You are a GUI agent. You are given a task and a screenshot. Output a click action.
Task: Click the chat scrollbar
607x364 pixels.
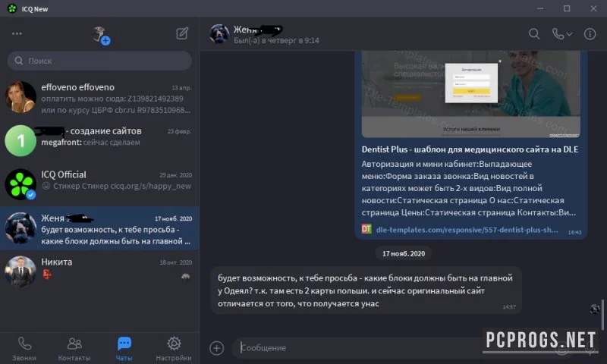602,314
